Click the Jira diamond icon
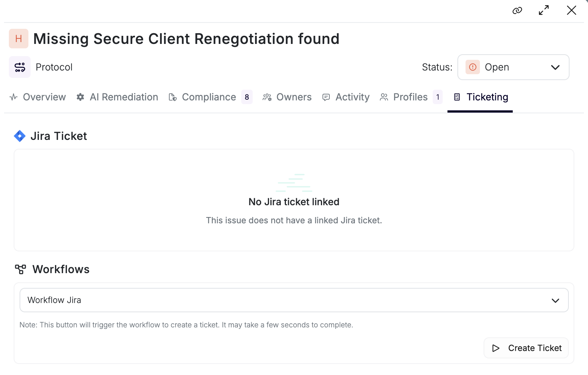 (x=19, y=136)
